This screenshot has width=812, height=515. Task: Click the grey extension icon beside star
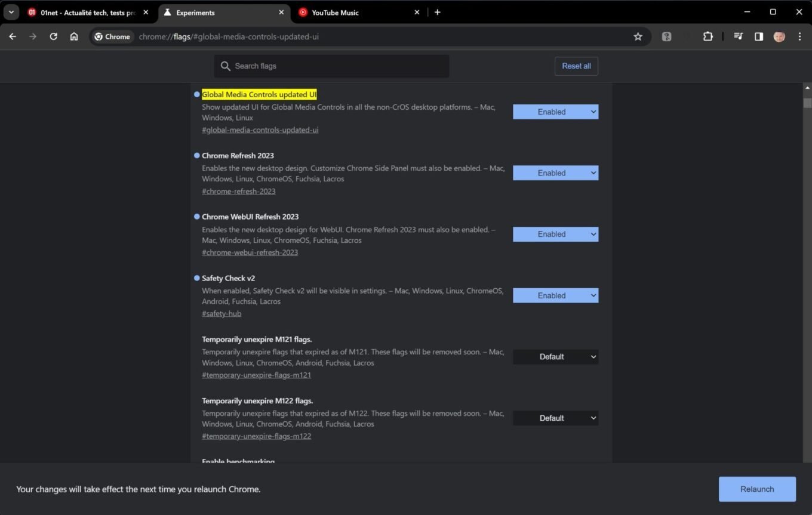coord(667,36)
